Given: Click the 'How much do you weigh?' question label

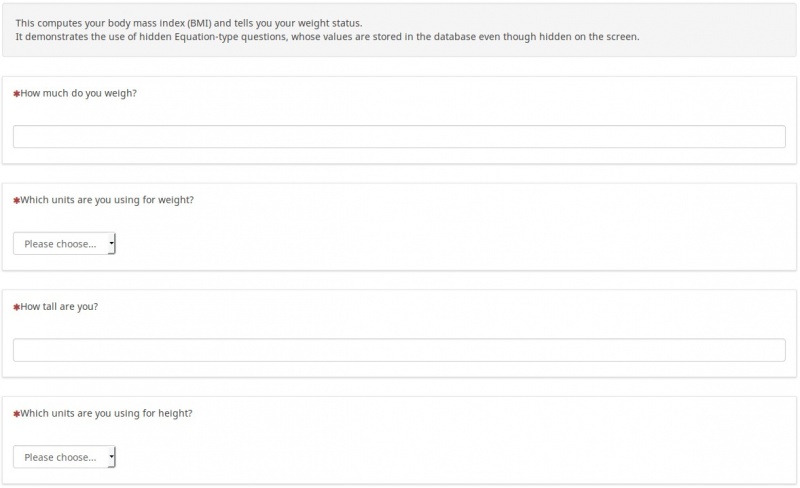Looking at the screenshot, I should tap(78, 93).
